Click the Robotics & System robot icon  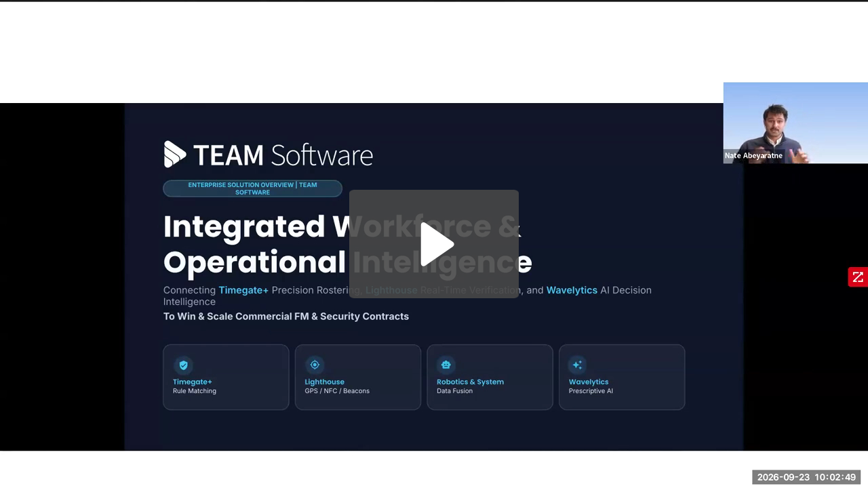[x=446, y=365]
